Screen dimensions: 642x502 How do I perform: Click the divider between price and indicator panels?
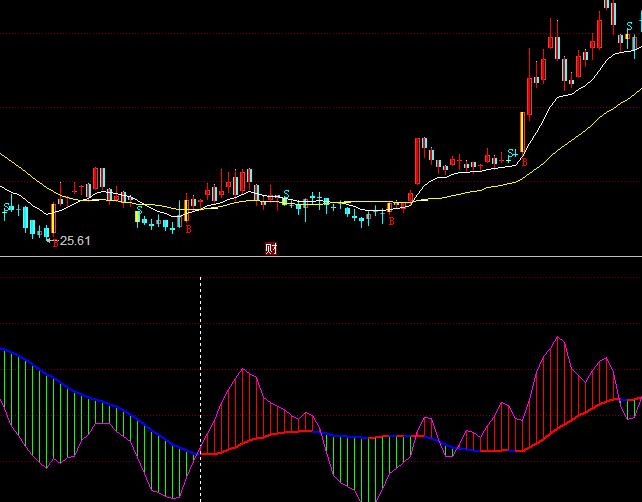tap(321, 257)
